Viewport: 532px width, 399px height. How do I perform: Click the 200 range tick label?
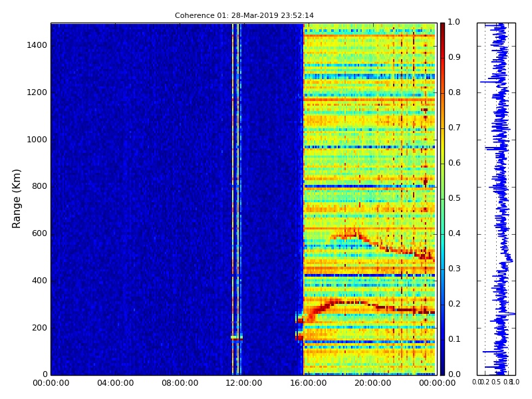point(40,328)
